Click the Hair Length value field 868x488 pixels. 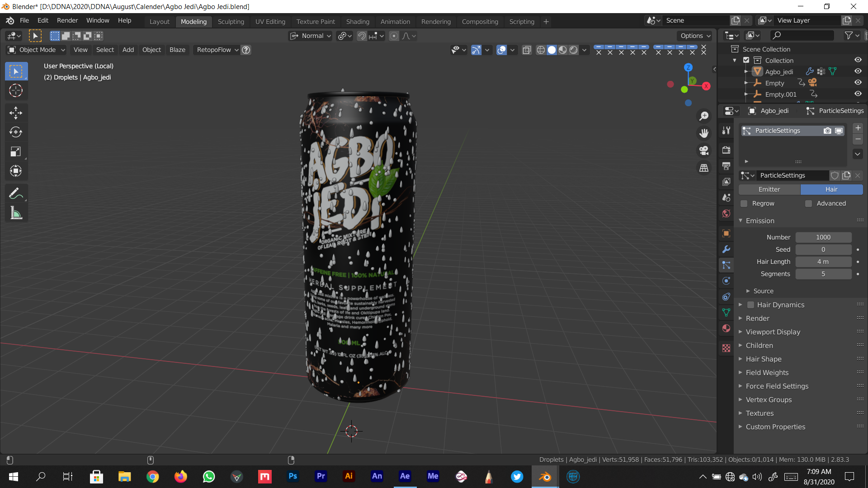(823, 262)
